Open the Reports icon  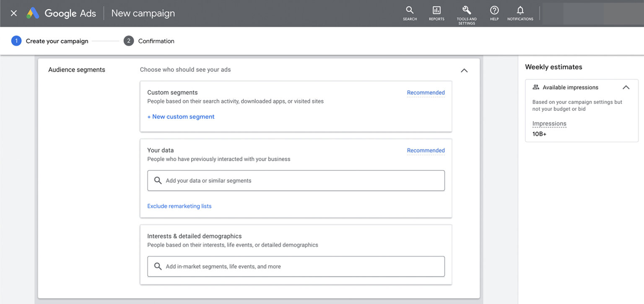436,11
